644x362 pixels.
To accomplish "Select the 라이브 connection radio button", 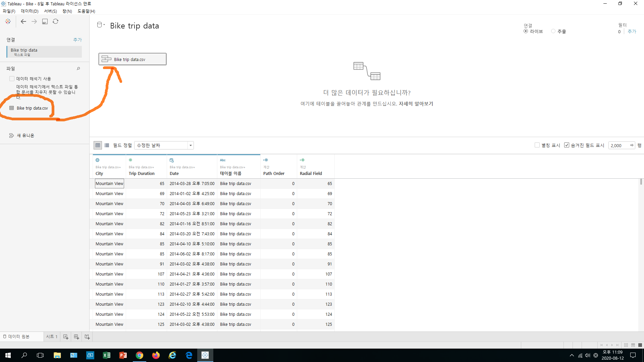I will click(526, 31).
